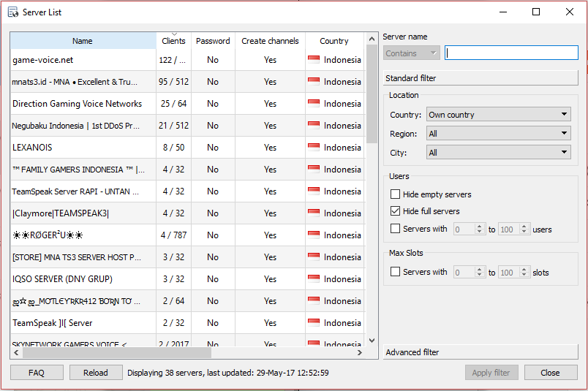
Task: Sort by the Name column header
Action: coord(83,41)
